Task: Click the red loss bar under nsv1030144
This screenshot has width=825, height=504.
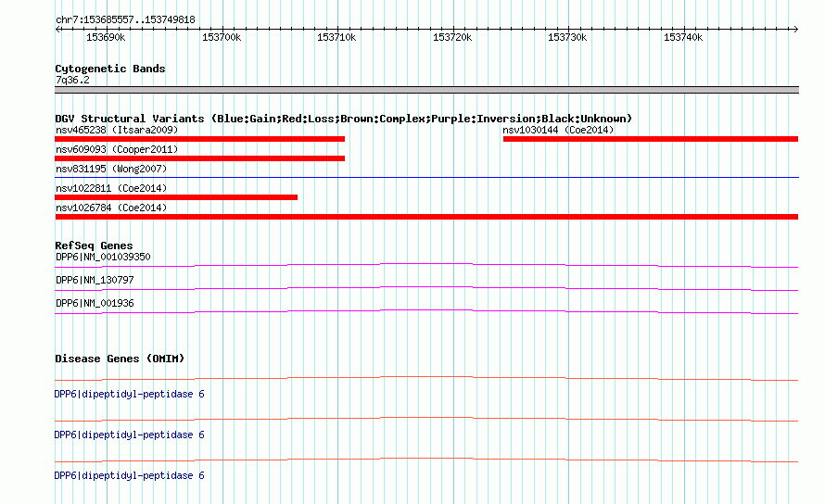Action: [x=651, y=139]
